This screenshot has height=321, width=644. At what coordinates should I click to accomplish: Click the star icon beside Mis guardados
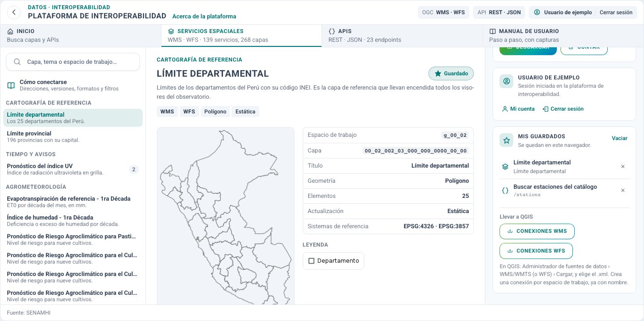click(506, 141)
